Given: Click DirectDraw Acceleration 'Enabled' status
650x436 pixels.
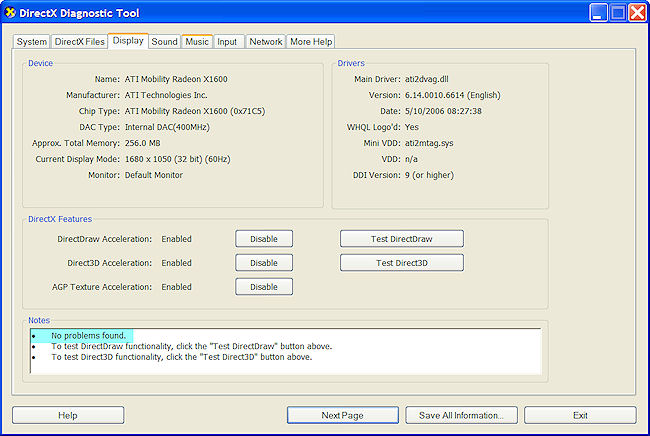Looking at the screenshot, I should [177, 239].
